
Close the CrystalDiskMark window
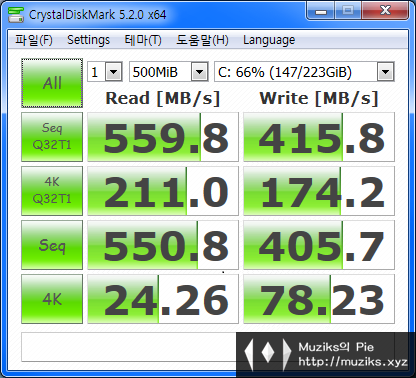pyautogui.click(x=385, y=11)
